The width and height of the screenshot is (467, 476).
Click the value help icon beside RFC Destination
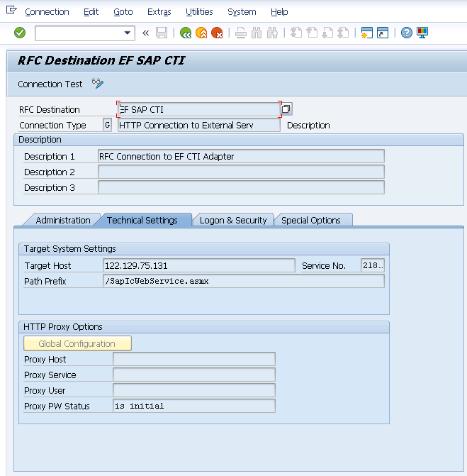286,109
